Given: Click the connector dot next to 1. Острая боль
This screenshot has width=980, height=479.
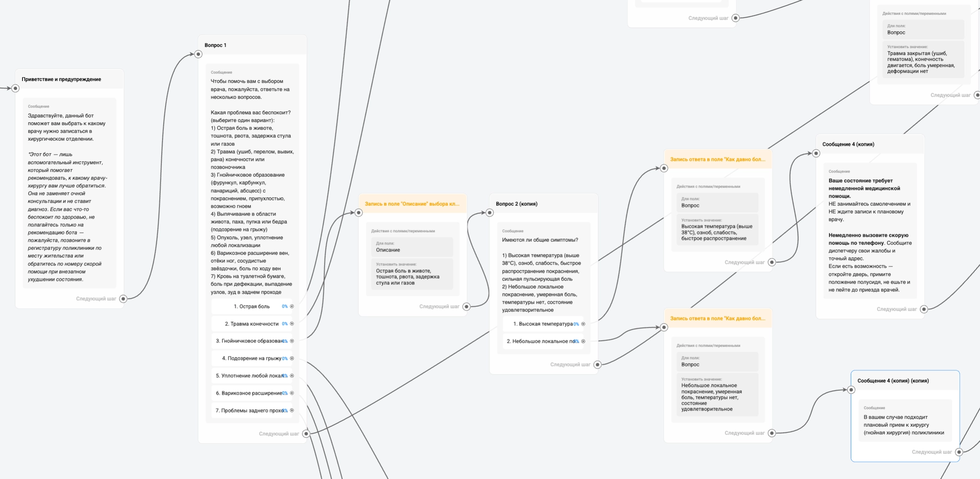Looking at the screenshot, I should pyautogui.click(x=292, y=306).
